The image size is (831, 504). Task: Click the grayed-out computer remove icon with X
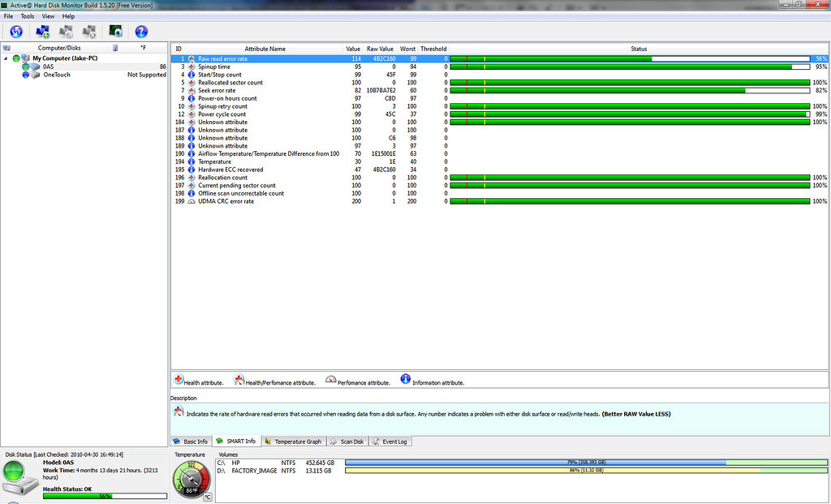pos(90,32)
